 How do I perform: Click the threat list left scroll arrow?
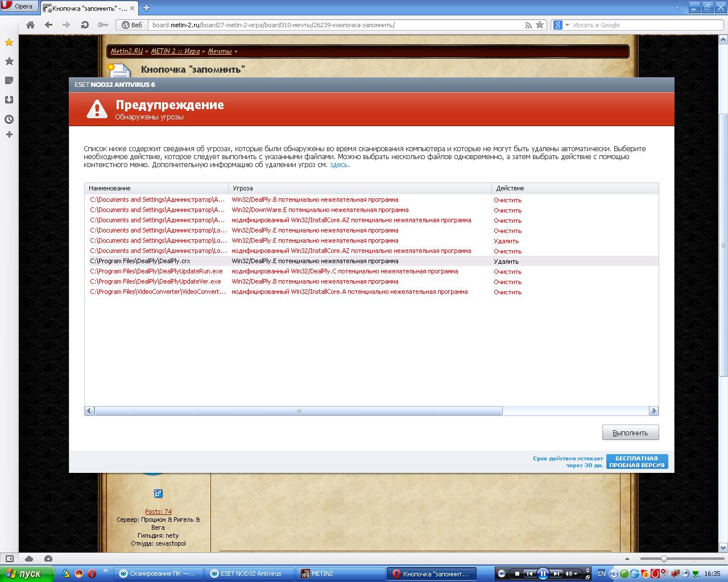coord(89,411)
